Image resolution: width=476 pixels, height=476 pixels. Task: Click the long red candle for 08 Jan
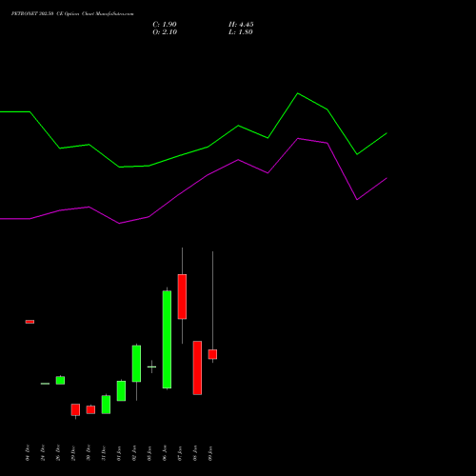pyautogui.click(x=197, y=367)
